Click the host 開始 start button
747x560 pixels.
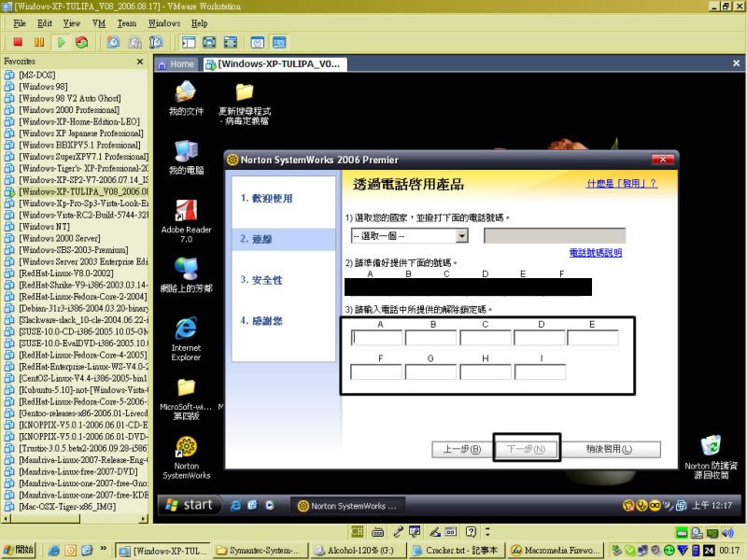[19, 550]
